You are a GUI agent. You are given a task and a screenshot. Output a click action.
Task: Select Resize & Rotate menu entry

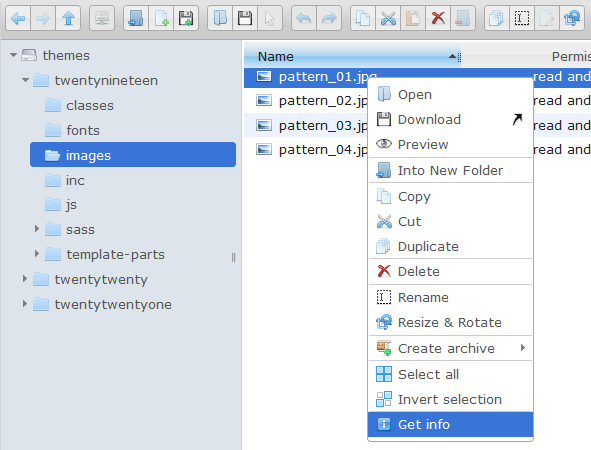pos(450,322)
